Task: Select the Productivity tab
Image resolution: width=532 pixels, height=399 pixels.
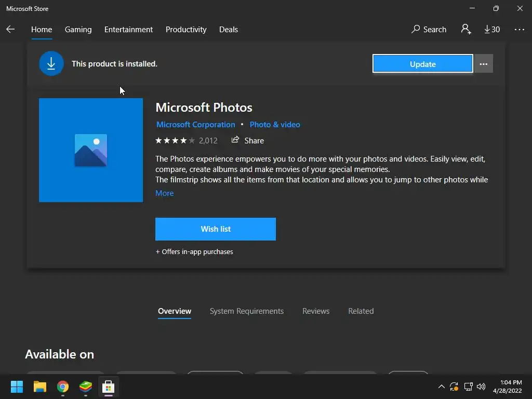Action: (186, 30)
